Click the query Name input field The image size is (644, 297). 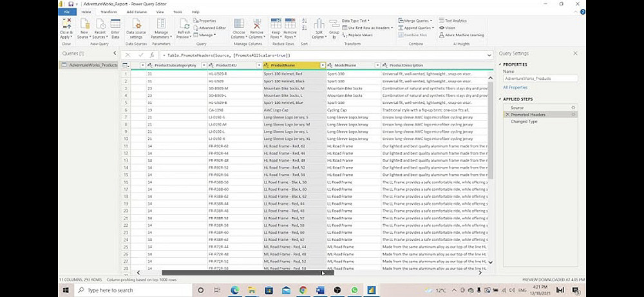(x=540, y=78)
